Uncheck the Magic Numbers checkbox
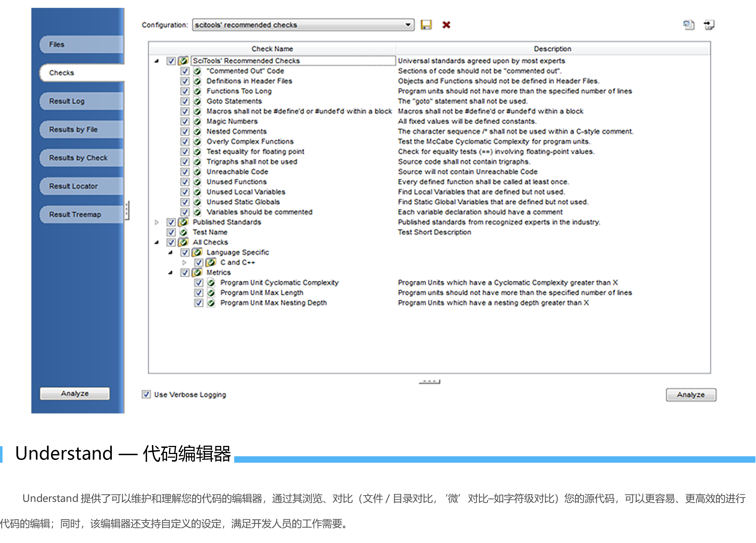The height and width of the screenshot is (543, 756). pyautogui.click(x=185, y=121)
